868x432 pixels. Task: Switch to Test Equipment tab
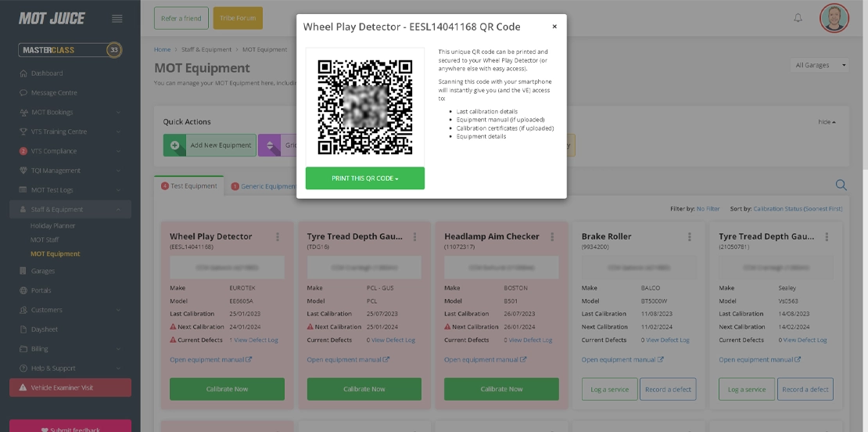188,186
